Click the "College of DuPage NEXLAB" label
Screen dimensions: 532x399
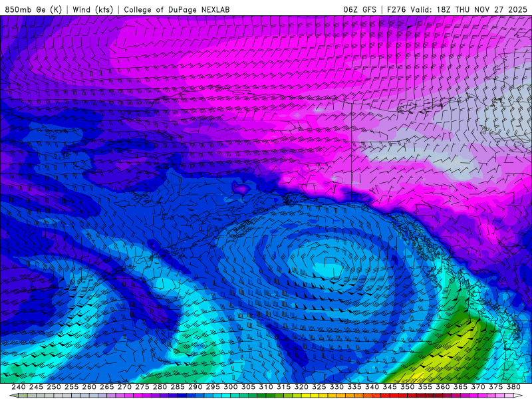coord(177,9)
